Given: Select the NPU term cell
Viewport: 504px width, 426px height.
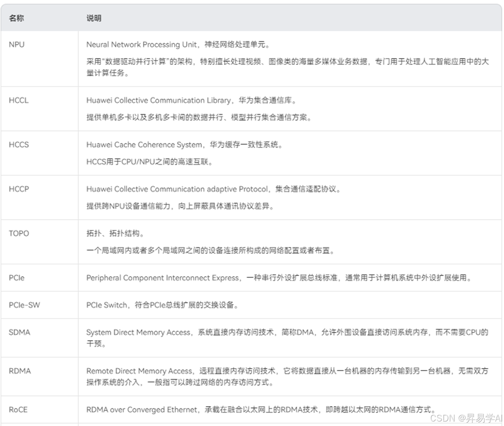Looking at the screenshot, I should 17,45.
